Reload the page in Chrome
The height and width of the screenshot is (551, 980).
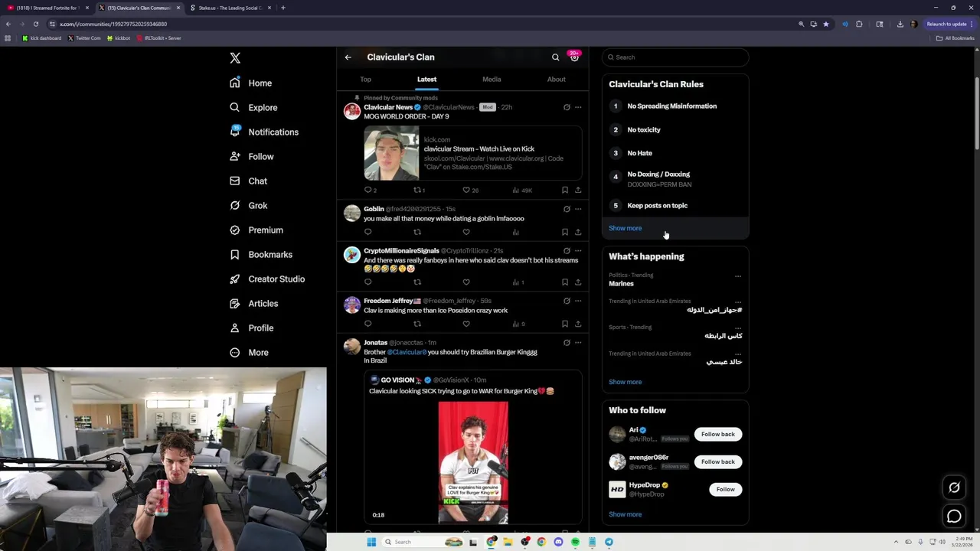point(35,24)
